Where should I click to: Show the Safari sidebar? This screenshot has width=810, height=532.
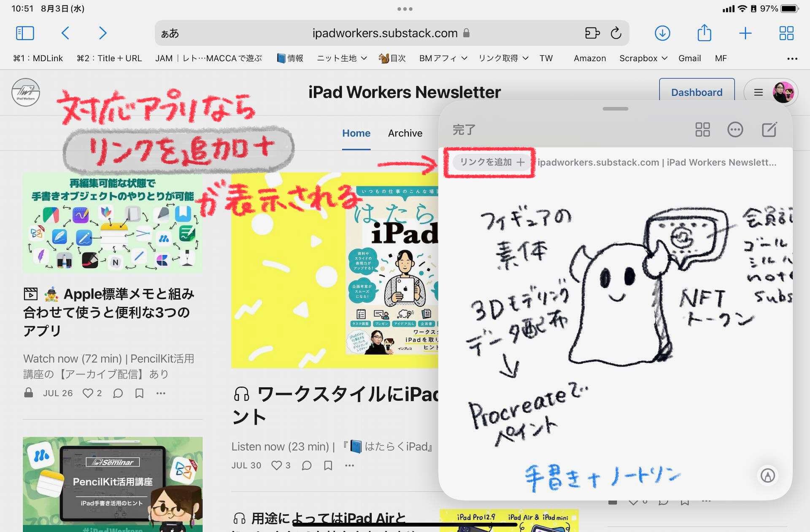[x=25, y=33]
